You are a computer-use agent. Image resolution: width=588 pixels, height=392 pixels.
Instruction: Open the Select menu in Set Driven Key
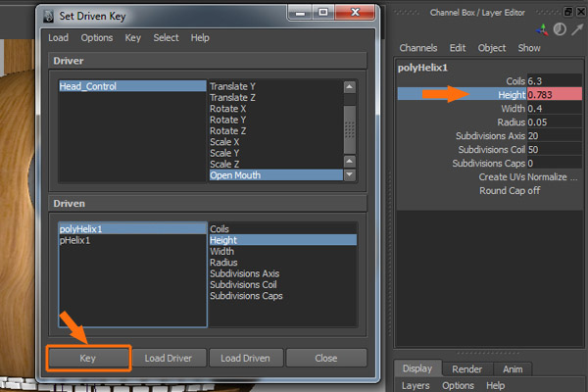[x=166, y=38]
